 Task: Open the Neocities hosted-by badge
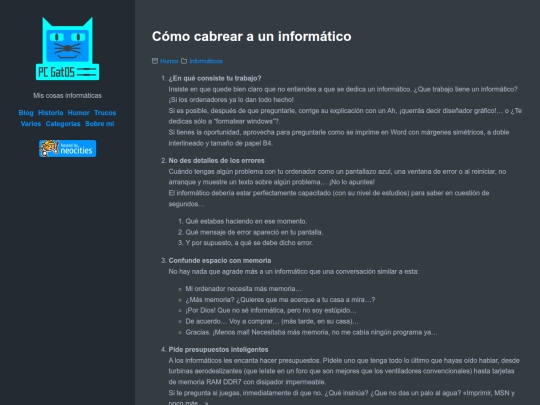(68, 148)
